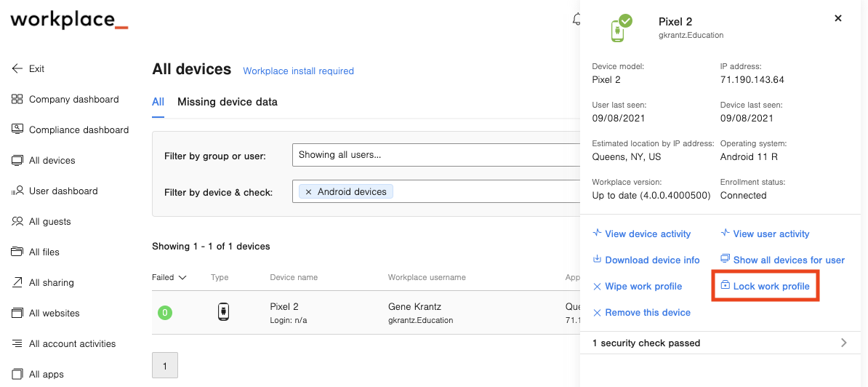Click the All devices sidebar icon

[x=17, y=161]
